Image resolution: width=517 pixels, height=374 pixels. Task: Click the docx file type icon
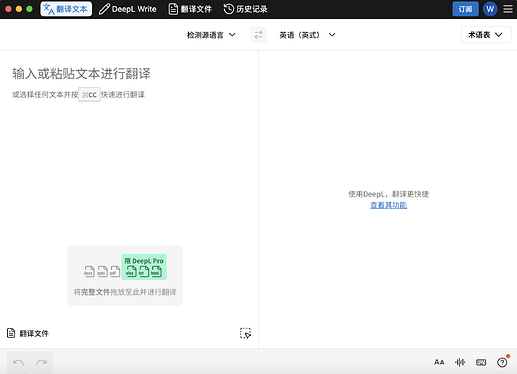click(x=89, y=271)
